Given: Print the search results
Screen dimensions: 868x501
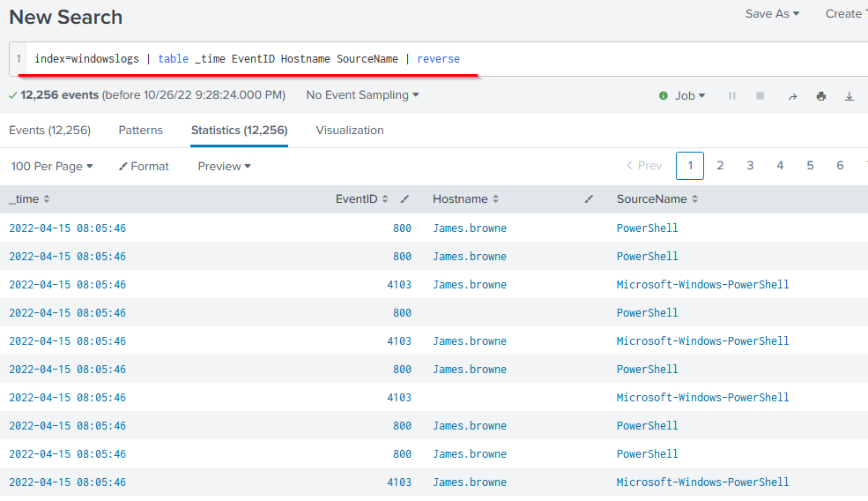Looking at the screenshot, I should [821, 96].
